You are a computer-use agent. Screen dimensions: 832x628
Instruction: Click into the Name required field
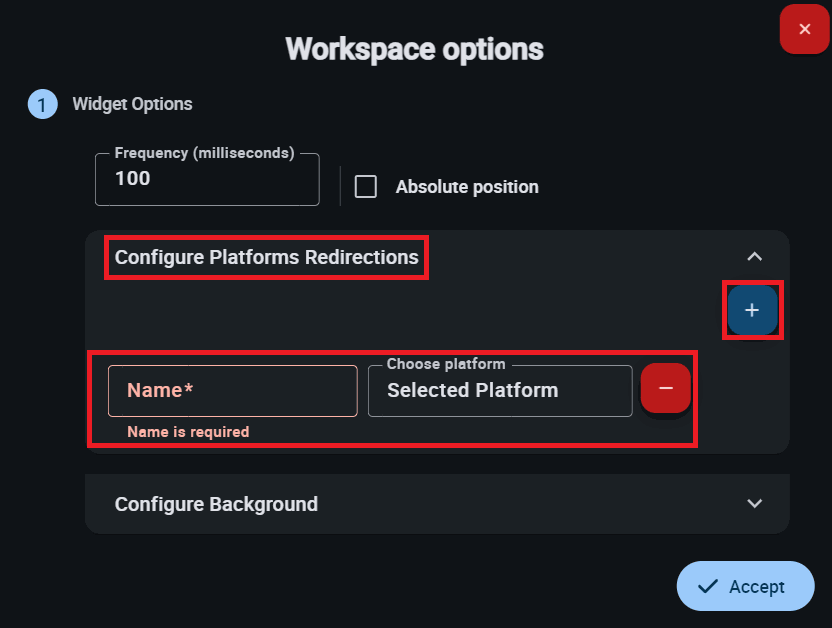click(232, 390)
